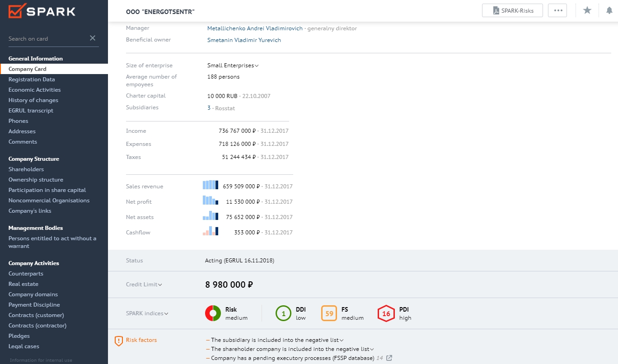Viewport: 618px width, 364px height.
Task: Open FSSP database external link icon
Action: tap(389, 358)
